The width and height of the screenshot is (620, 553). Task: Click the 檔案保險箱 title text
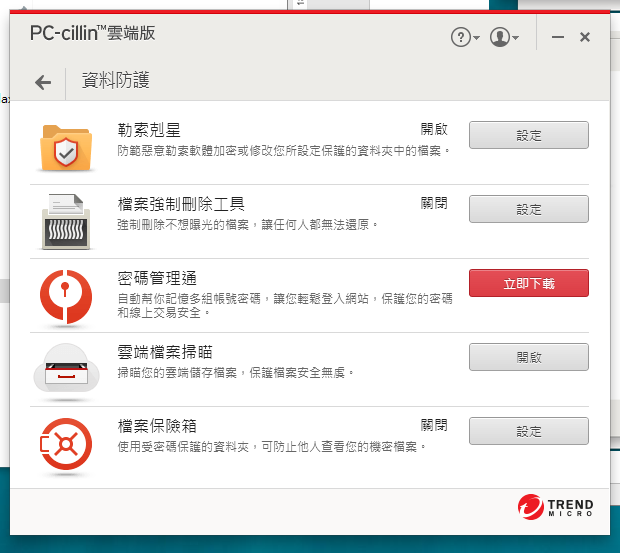click(x=157, y=426)
